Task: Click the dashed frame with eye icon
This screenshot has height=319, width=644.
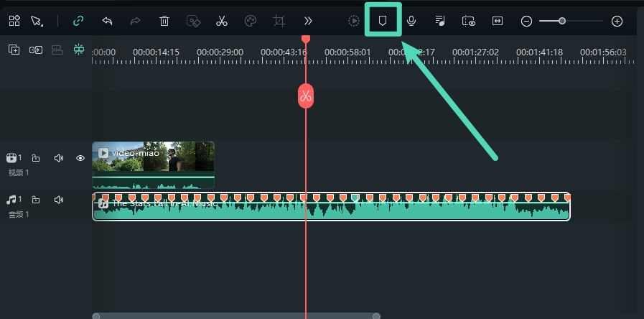Action: pyautogui.click(x=469, y=21)
